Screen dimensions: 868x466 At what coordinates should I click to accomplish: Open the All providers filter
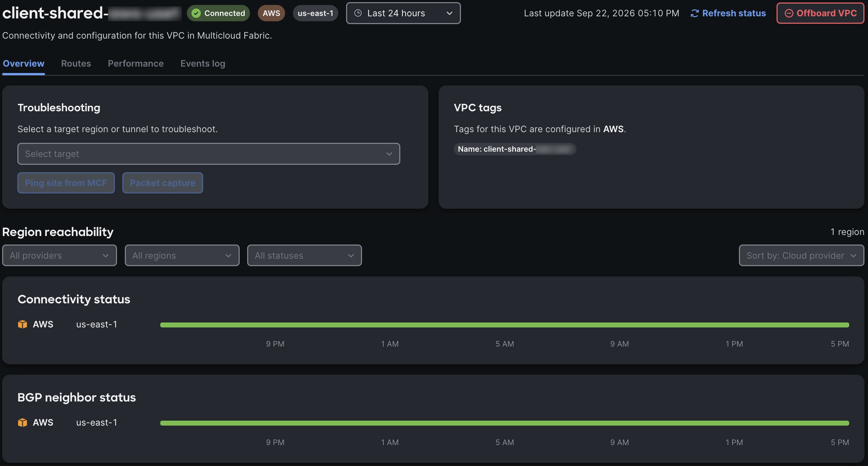point(60,255)
